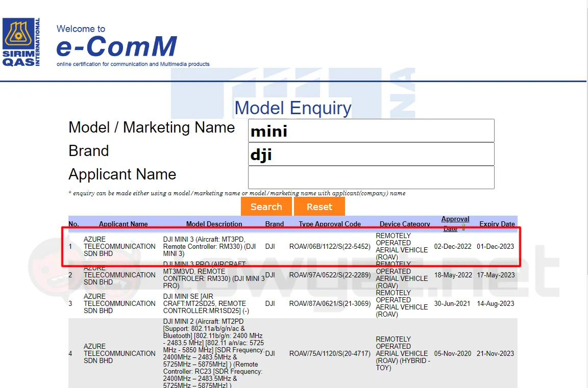588x388 pixels.
Task: Click row 1 applicant Azure Telecommunication
Action: click(119, 246)
